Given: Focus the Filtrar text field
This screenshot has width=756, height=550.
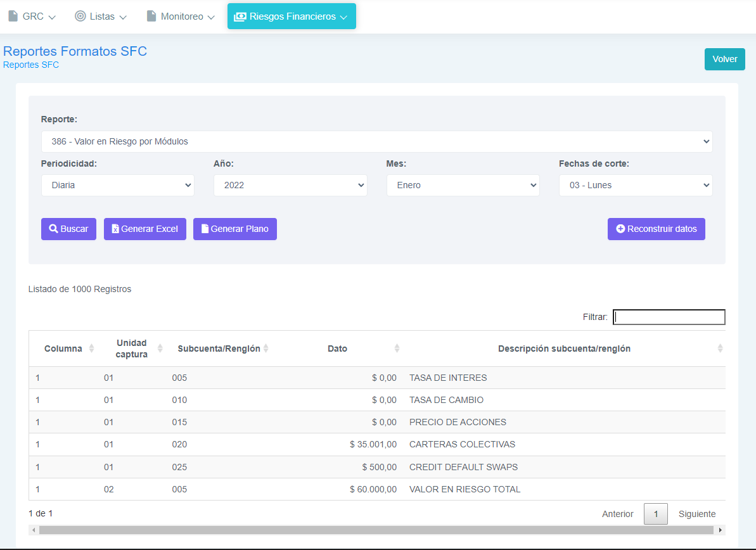Looking at the screenshot, I should (x=669, y=317).
